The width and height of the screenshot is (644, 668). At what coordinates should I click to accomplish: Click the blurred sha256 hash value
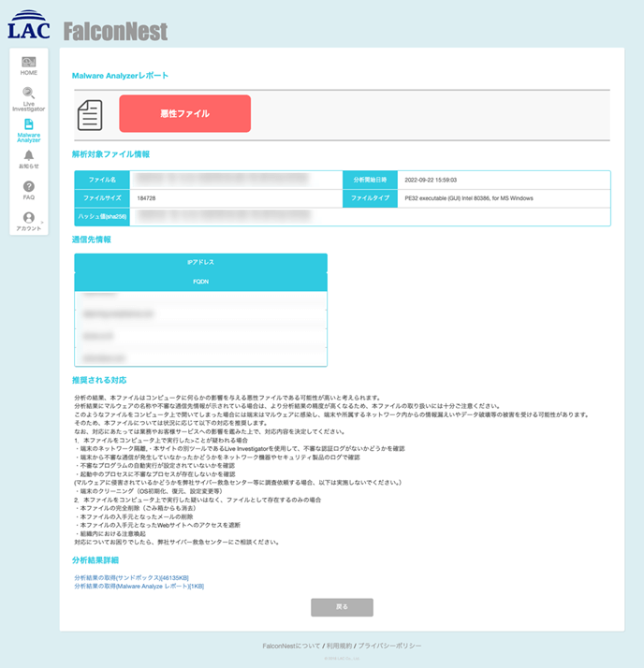coord(224,216)
